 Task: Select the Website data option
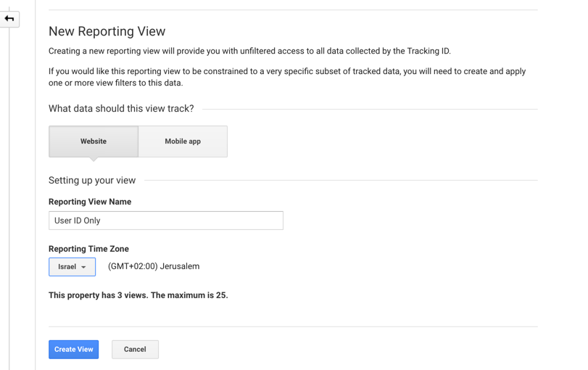tap(94, 141)
